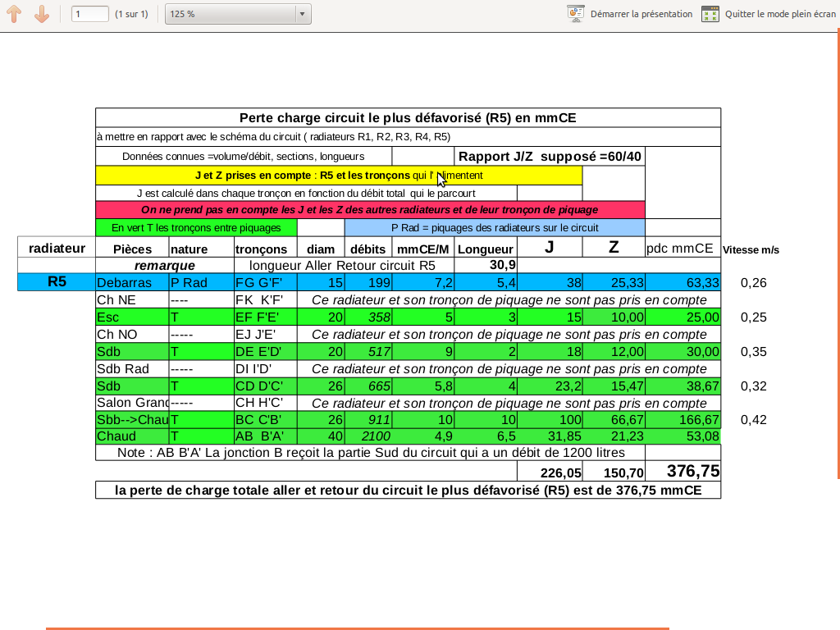Click the FG G'F' tronçon cell
Image resolution: width=840 pixels, height=630 pixels.
click(266, 282)
